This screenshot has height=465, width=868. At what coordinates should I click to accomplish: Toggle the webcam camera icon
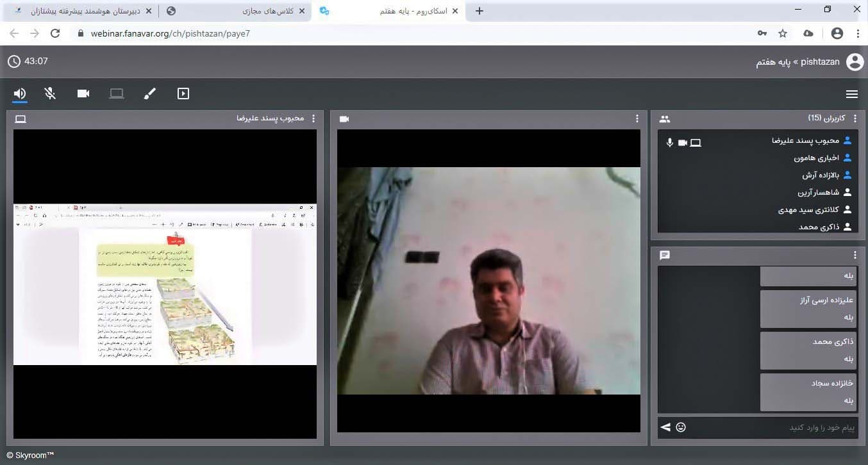point(83,94)
